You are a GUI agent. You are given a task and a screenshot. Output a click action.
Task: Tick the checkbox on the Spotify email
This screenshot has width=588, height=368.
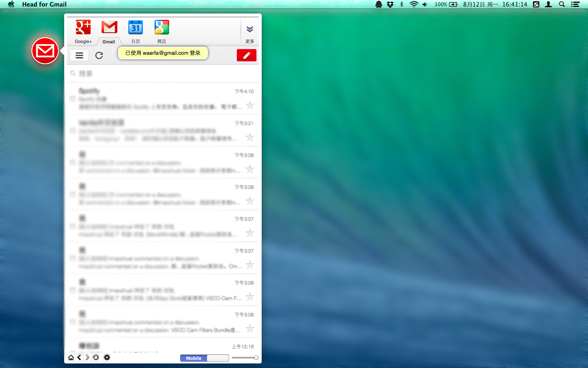[73, 99]
